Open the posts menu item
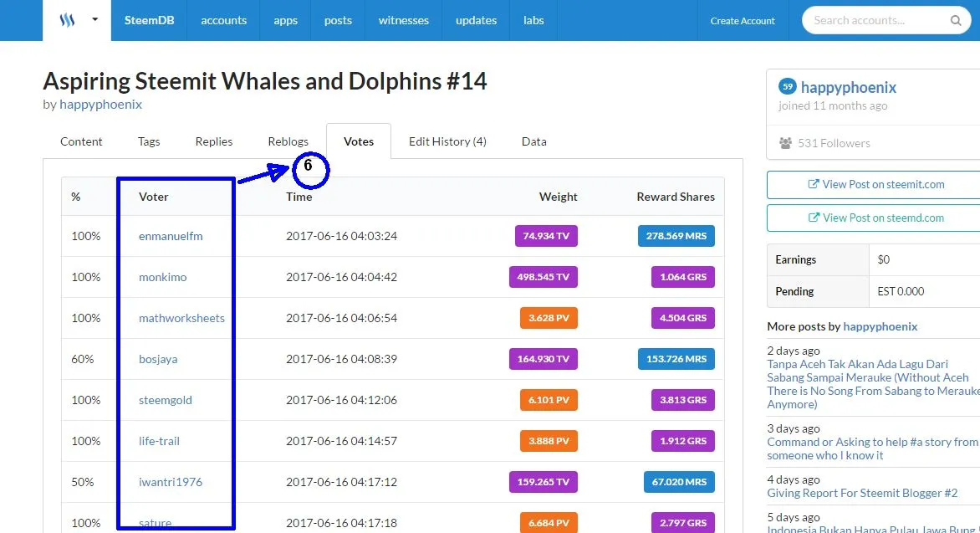Image resolution: width=980 pixels, height=533 pixels. tap(338, 20)
